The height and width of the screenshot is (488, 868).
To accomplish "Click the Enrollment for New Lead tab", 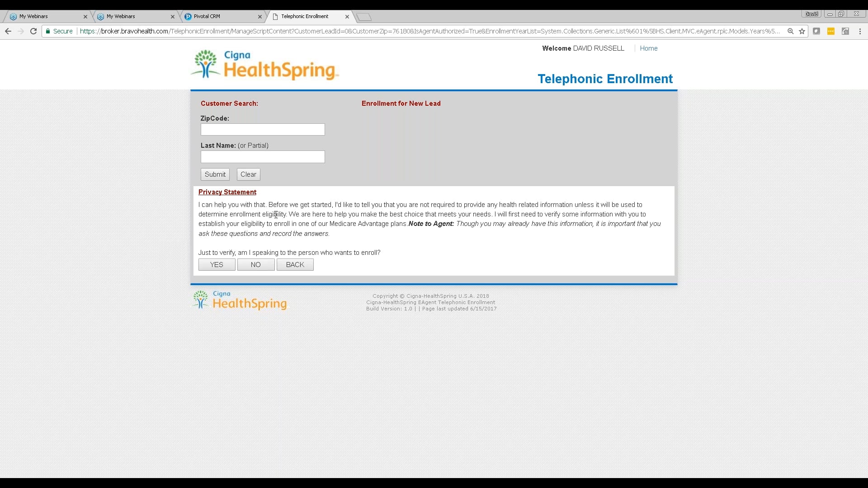I will 401,103.
